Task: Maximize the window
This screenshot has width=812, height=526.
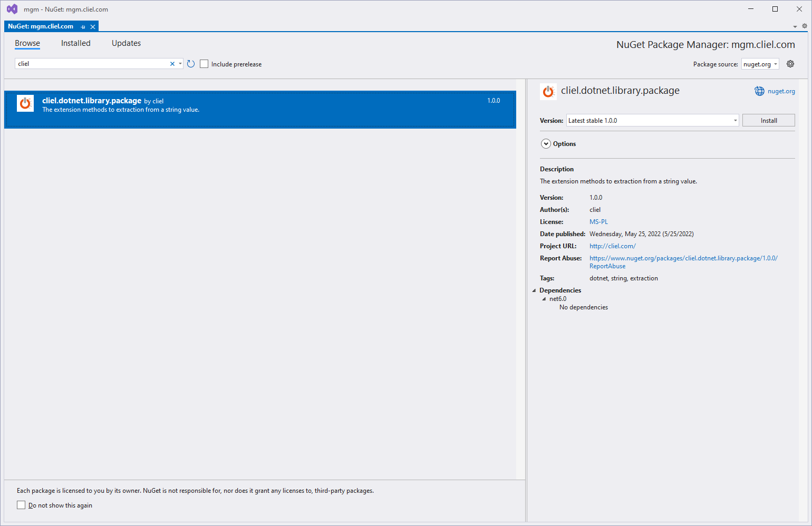Action: (775, 9)
